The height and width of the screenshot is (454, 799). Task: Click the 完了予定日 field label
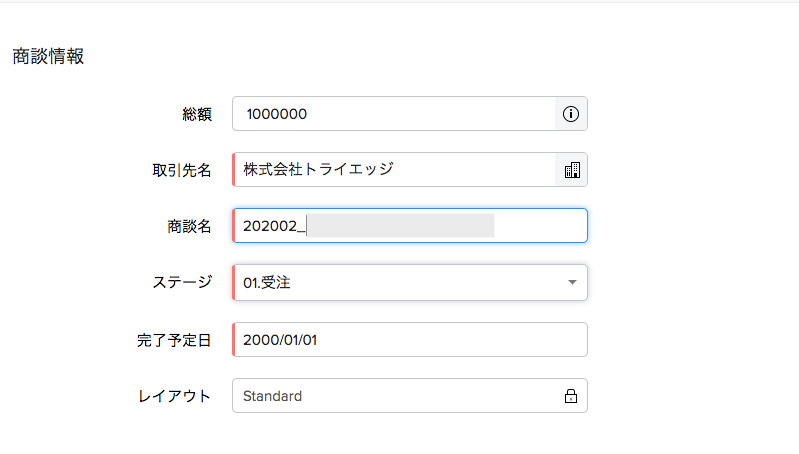click(x=174, y=340)
